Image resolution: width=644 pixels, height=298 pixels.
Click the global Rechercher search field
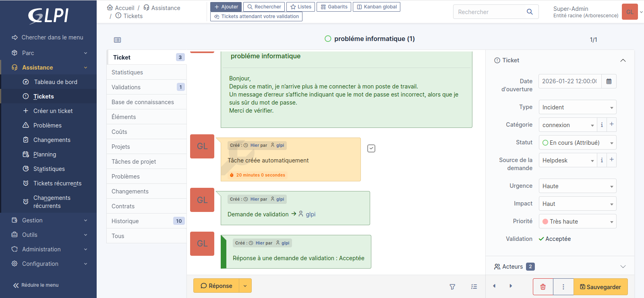[x=490, y=12]
